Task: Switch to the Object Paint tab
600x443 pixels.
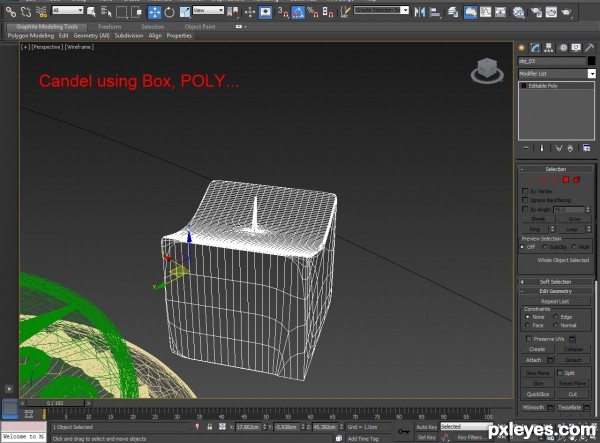Action: click(200, 27)
